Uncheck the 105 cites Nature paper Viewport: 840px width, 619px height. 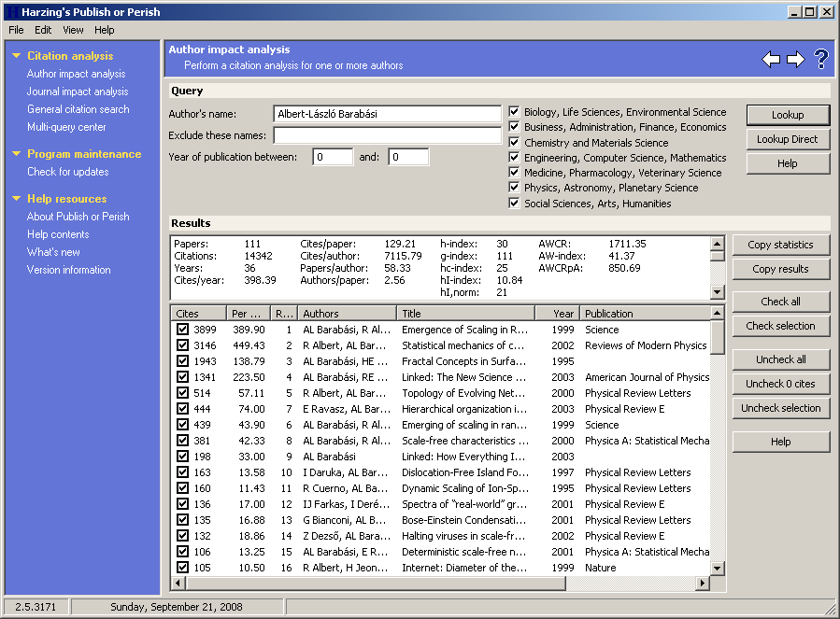click(x=183, y=568)
